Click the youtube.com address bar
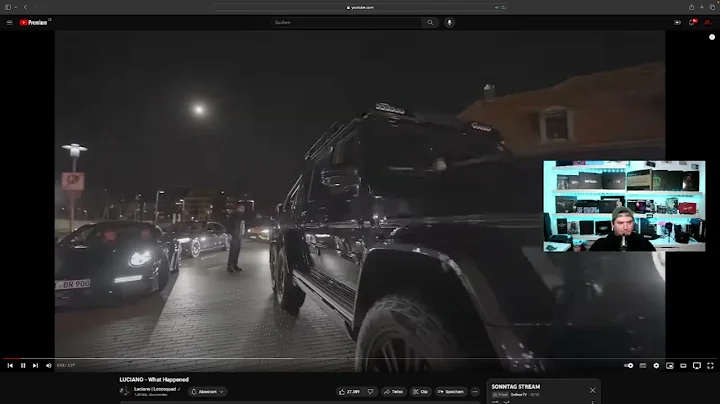The width and height of the screenshot is (720, 404). point(360,7)
